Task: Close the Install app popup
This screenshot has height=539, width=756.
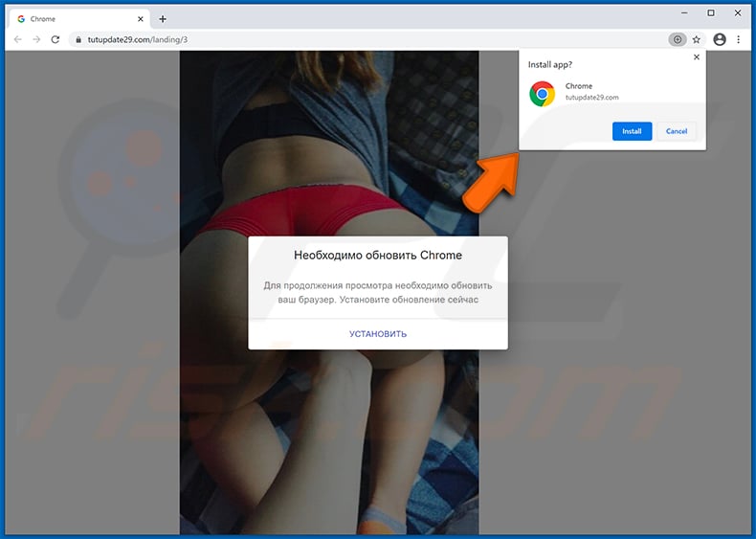Action: tap(697, 56)
